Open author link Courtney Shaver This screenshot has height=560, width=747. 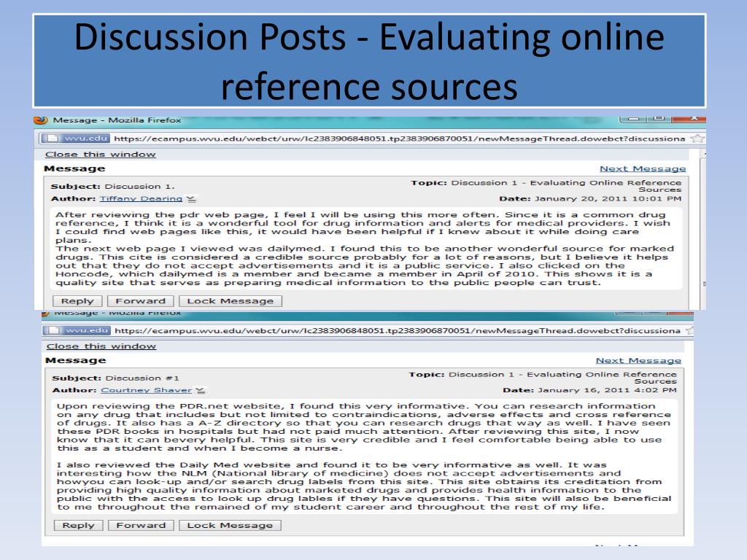[x=146, y=390]
